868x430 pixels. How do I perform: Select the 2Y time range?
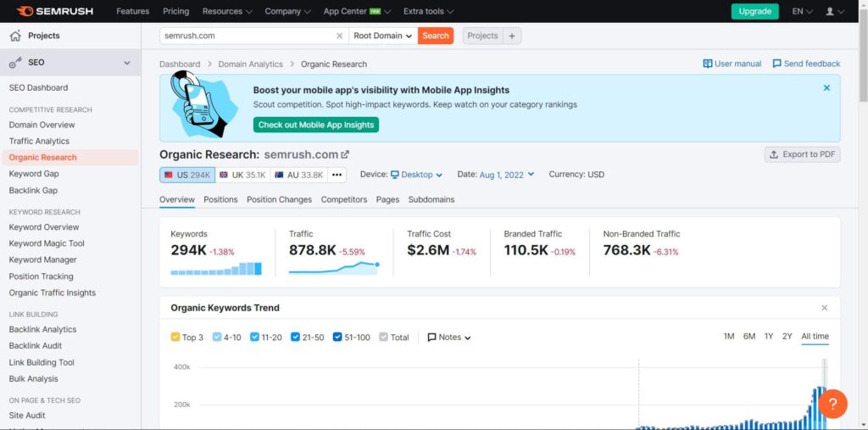pyautogui.click(x=787, y=337)
